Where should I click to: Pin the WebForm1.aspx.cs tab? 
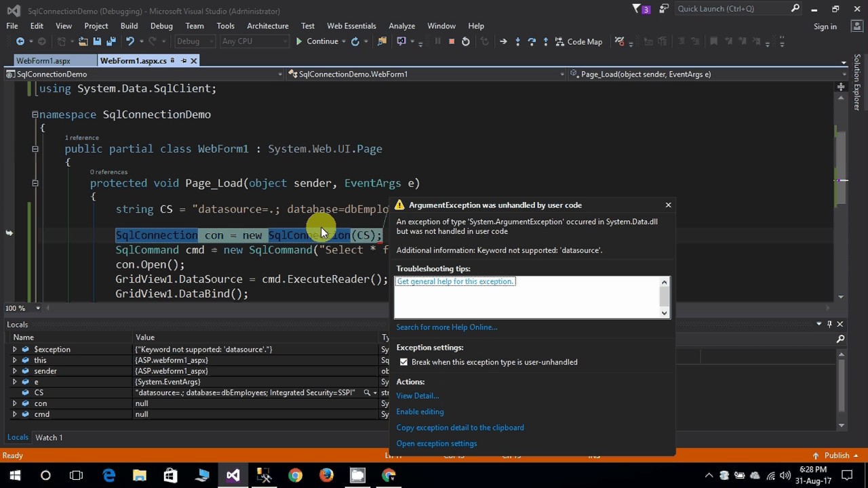click(x=183, y=60)
